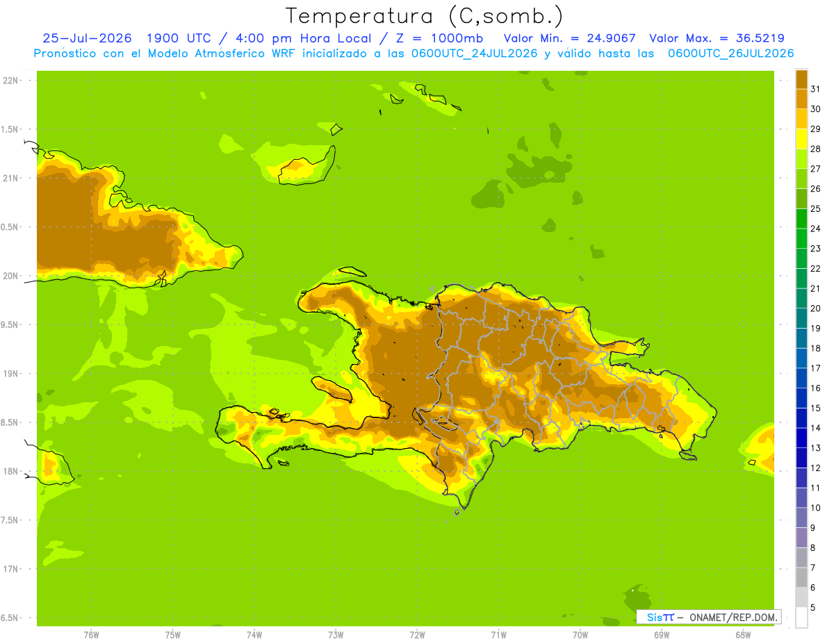Click latitude axis label "20N"
This screenshot has height=644, width=834.
[x=10, y=276]
